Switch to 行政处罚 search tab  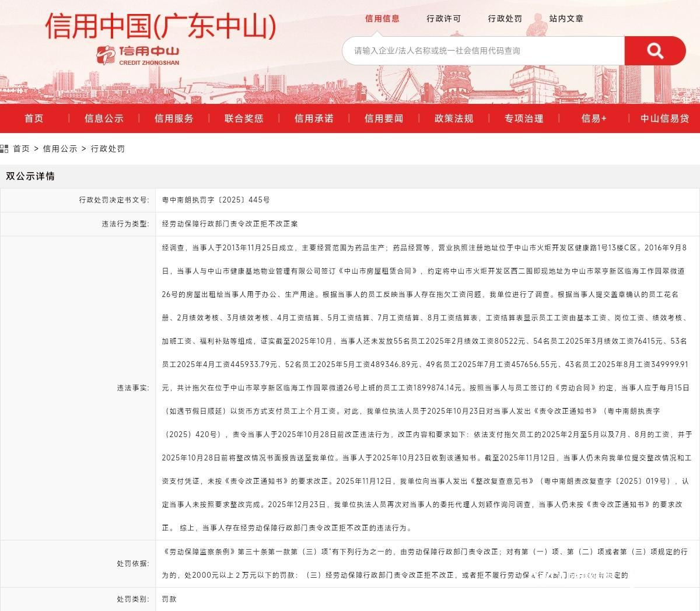(505, 19)
